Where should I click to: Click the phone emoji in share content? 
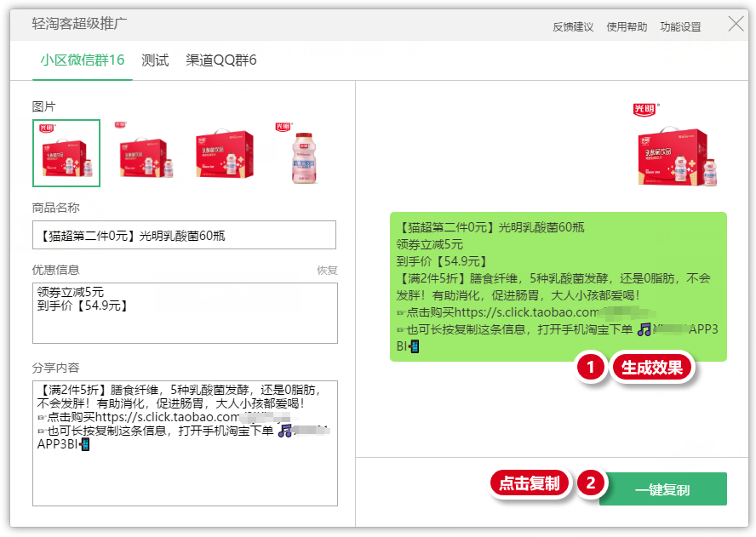[84, 444]
